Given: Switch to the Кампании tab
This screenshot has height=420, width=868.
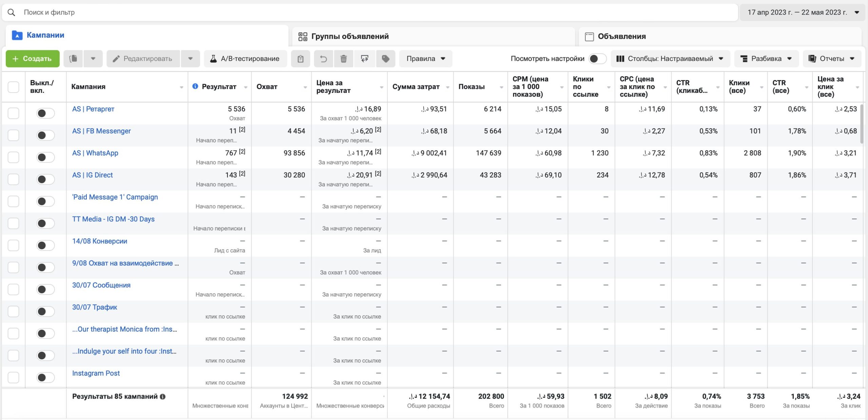Looking at the screenshot, I should pos(146,35).
